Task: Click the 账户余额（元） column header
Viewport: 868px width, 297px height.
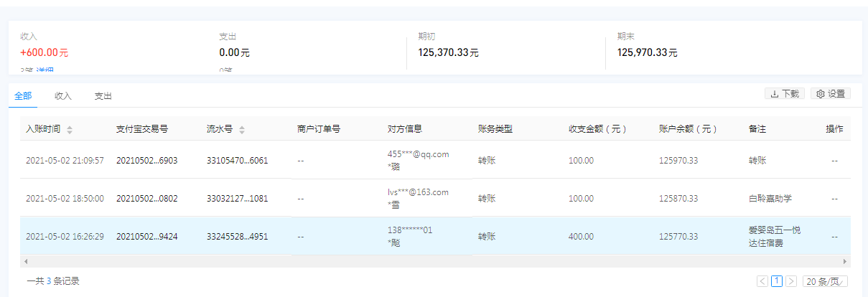Action: pos(688,129)
